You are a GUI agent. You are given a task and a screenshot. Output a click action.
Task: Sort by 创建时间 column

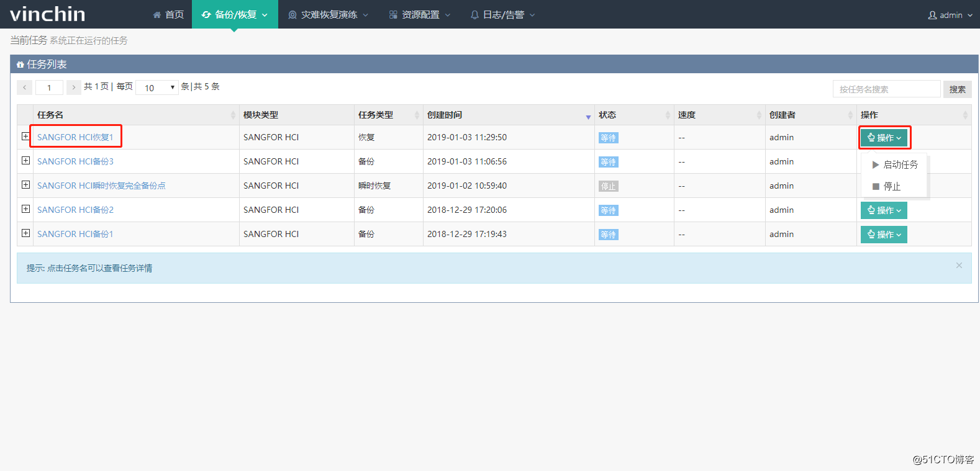pyautogui.click(x=509, y=115)
